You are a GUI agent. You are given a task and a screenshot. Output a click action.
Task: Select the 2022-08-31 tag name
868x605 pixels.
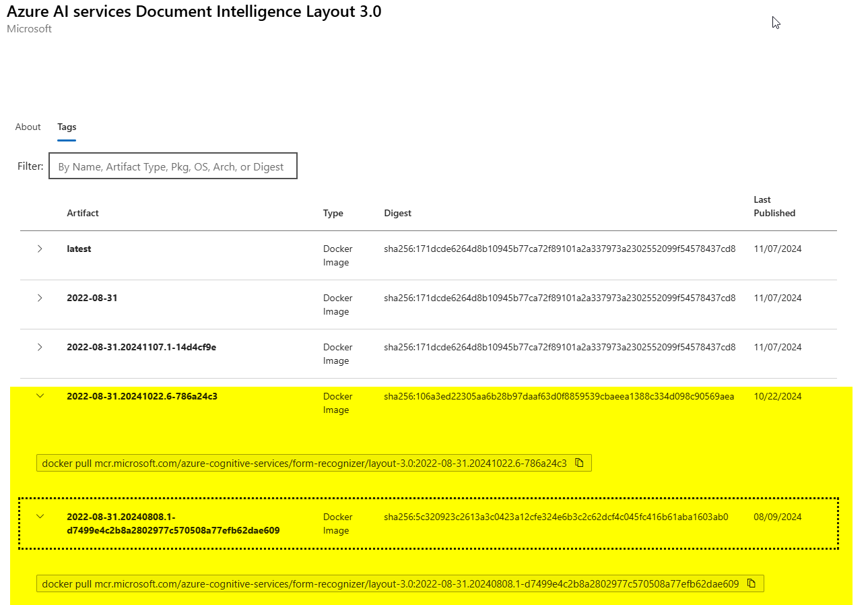[92, 298]
